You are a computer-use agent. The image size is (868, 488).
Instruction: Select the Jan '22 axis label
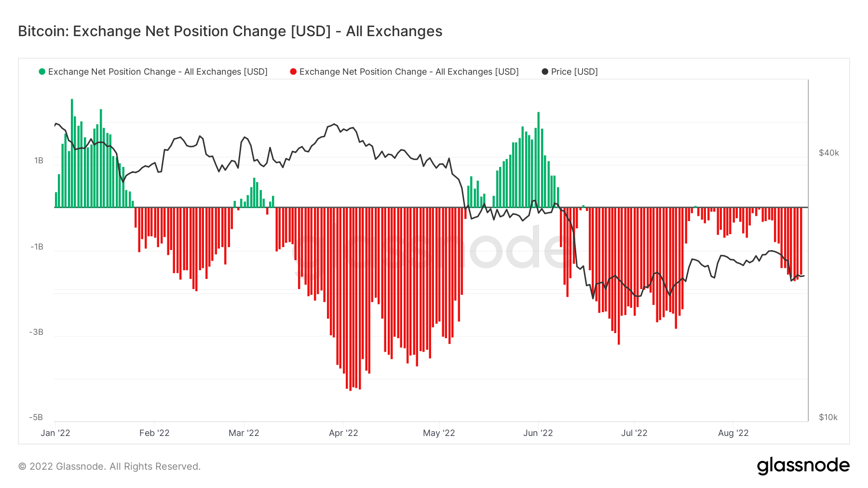(x=55, y=433)
